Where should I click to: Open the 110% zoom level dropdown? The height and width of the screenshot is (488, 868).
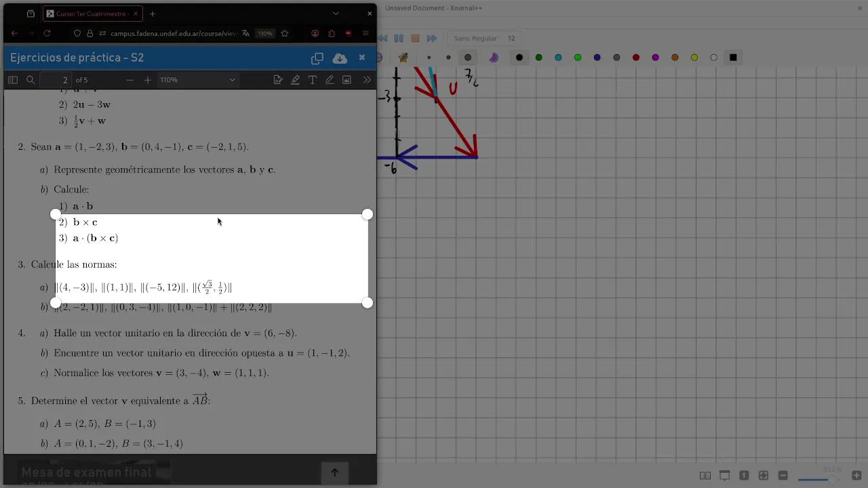[x=197, y=80]
